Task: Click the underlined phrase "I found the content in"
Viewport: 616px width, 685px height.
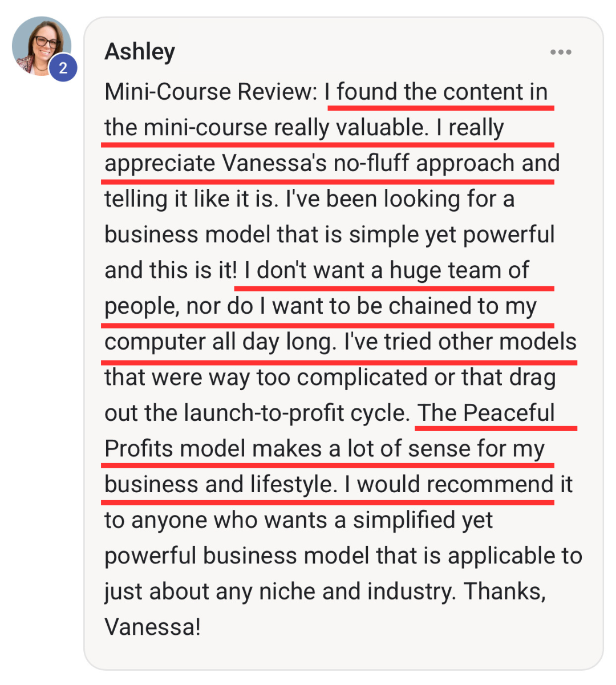Action: (436, 92)
